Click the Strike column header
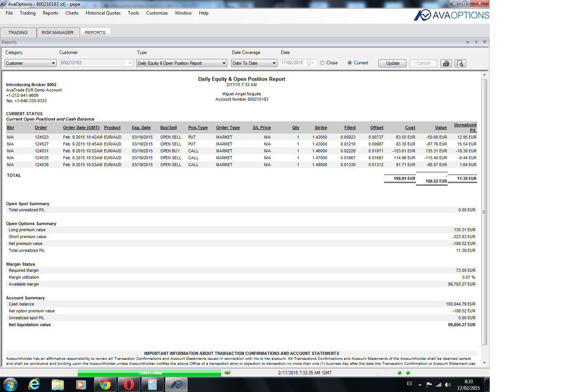Screen dimensions: 574x392 pos(321,128)
